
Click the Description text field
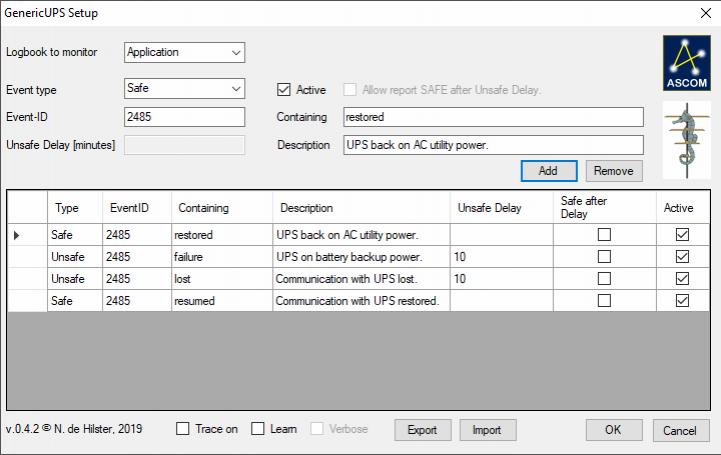tap(492, 145)
